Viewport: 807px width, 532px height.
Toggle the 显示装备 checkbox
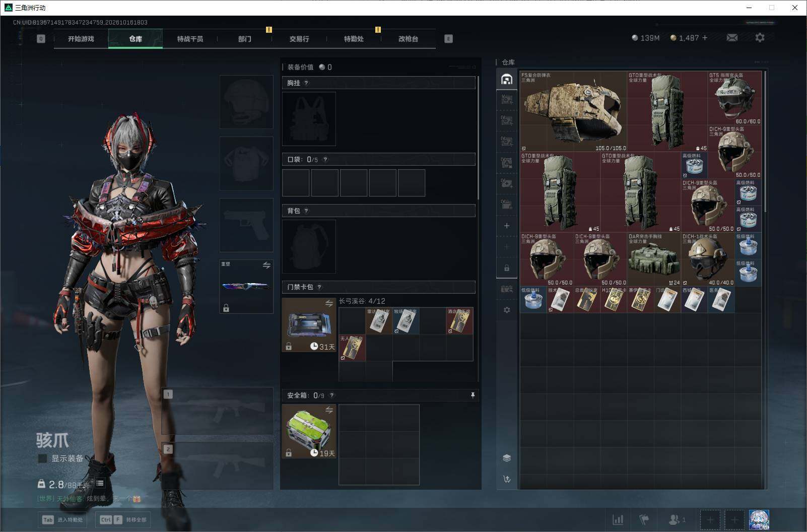43,458
